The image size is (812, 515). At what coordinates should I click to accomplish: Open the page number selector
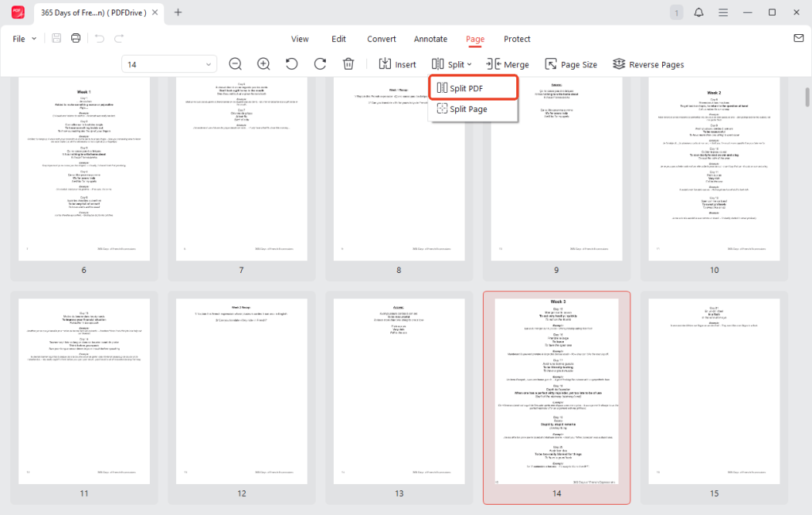[167, 63]
